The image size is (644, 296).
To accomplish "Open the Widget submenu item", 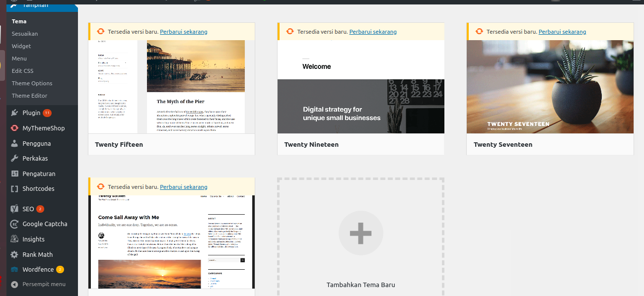I will coord(21,46).
